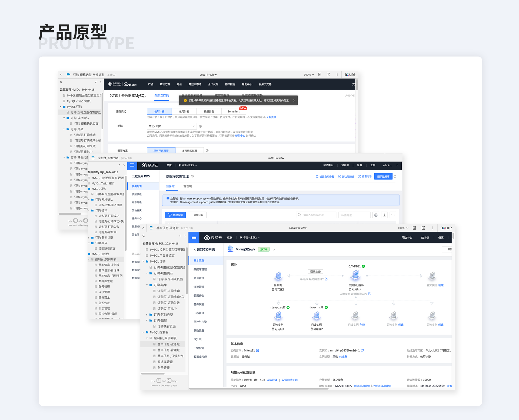Click the refresh icon in instance list toolbar

pyautogui.click(x=393, y=215)
